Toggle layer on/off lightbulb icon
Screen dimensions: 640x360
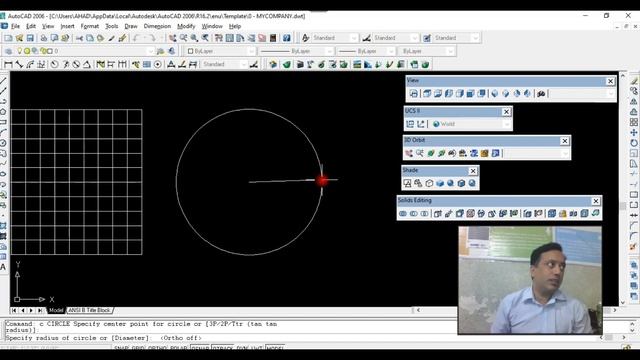[x=19, y=51]
